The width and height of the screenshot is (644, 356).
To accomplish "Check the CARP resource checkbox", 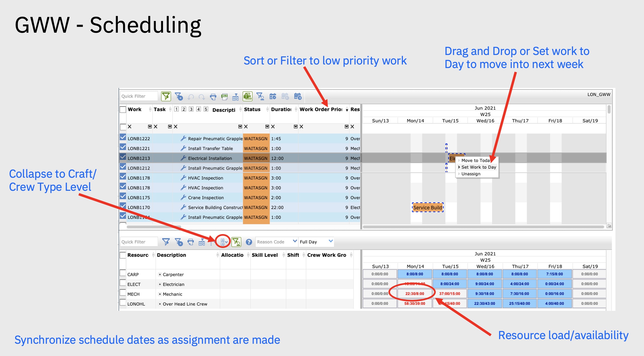I will 123,273.
